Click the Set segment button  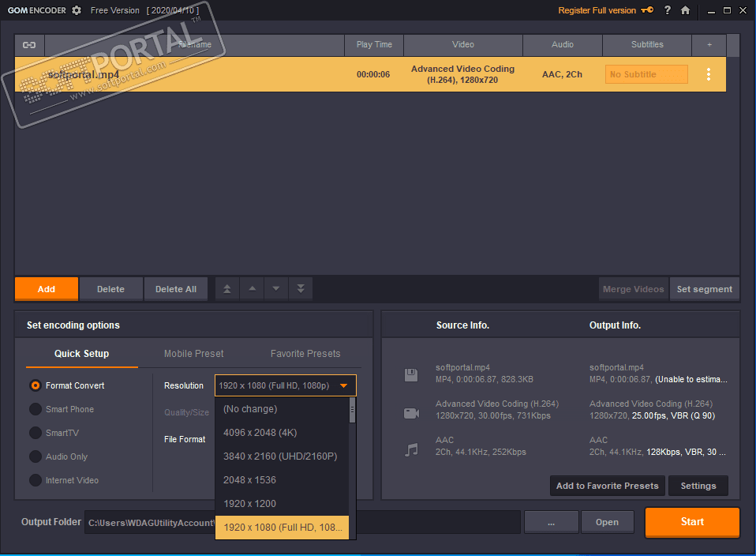click(705, 289)
